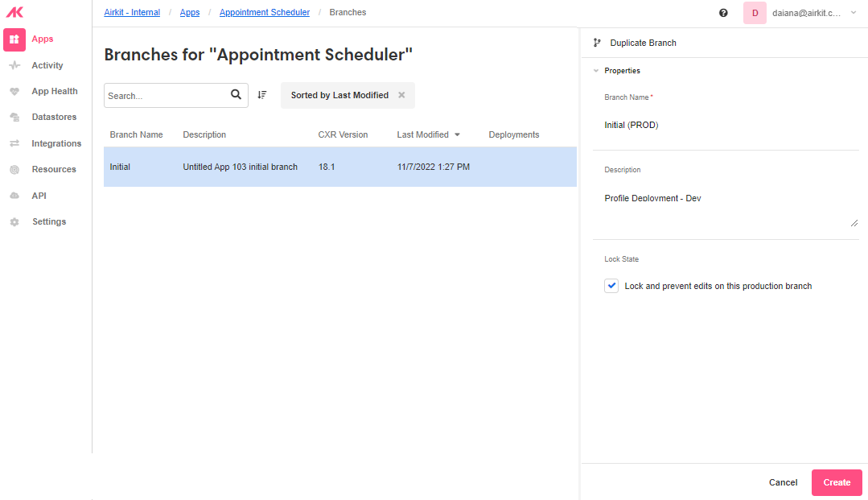Follow the Appointment Scheduler breadcrumb link

(x=265, y=12)
